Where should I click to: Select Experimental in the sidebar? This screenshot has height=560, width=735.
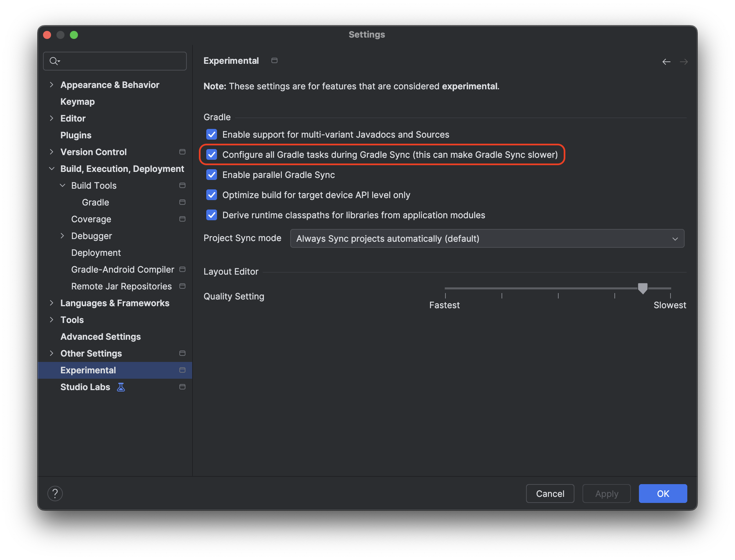pyautogui.click(x=115, y=370)
